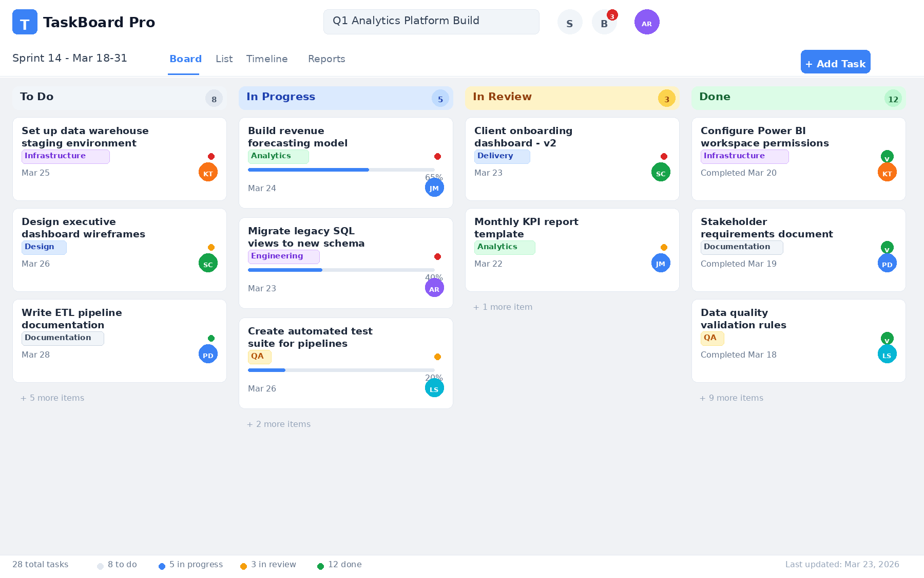
Task: Show 9 more items in Done column
Action: pos(731,398)
